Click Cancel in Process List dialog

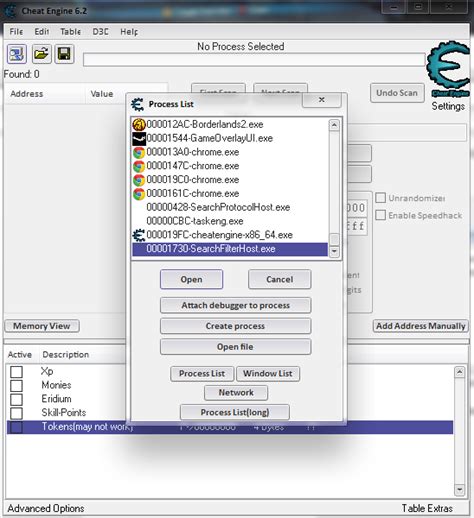click(x=280, y=279)
